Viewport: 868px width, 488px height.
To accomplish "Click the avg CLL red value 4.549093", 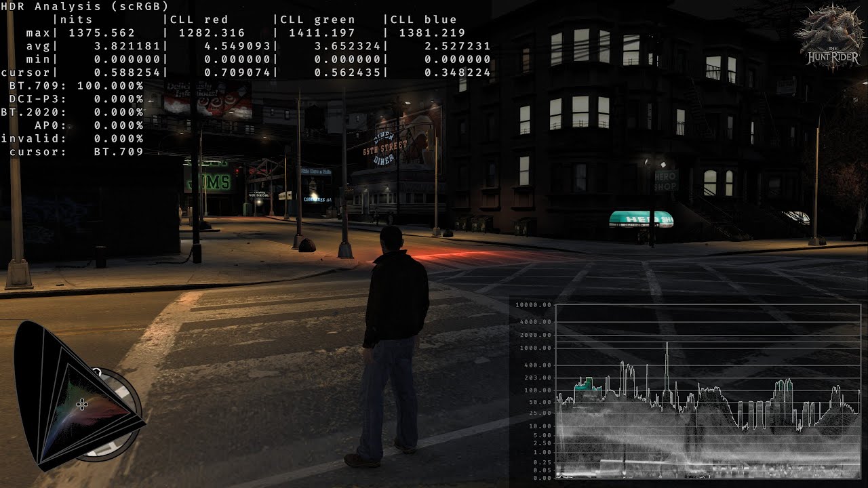I will coord(237,46).
